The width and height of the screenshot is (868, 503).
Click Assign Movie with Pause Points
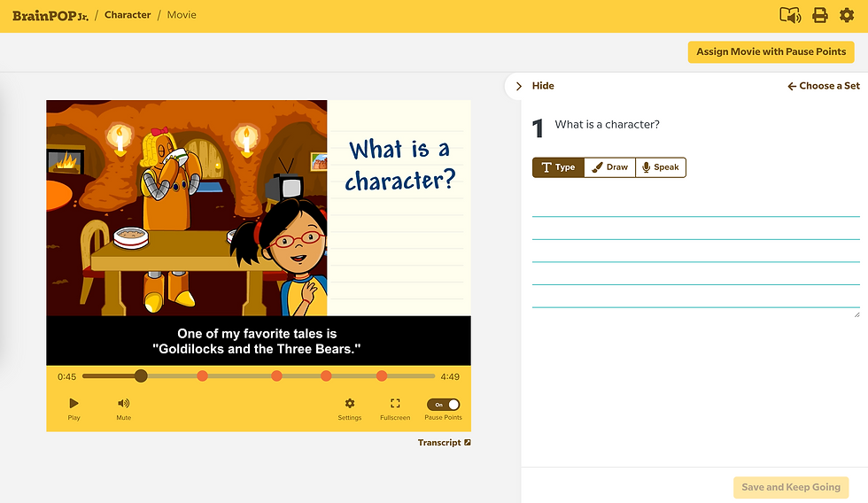(x=771, y=52)
